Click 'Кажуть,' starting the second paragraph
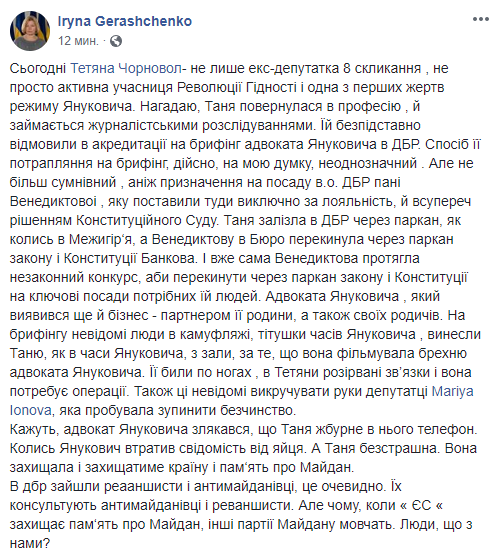This screenshot has height=559, width=496. (x=33, y=430)
